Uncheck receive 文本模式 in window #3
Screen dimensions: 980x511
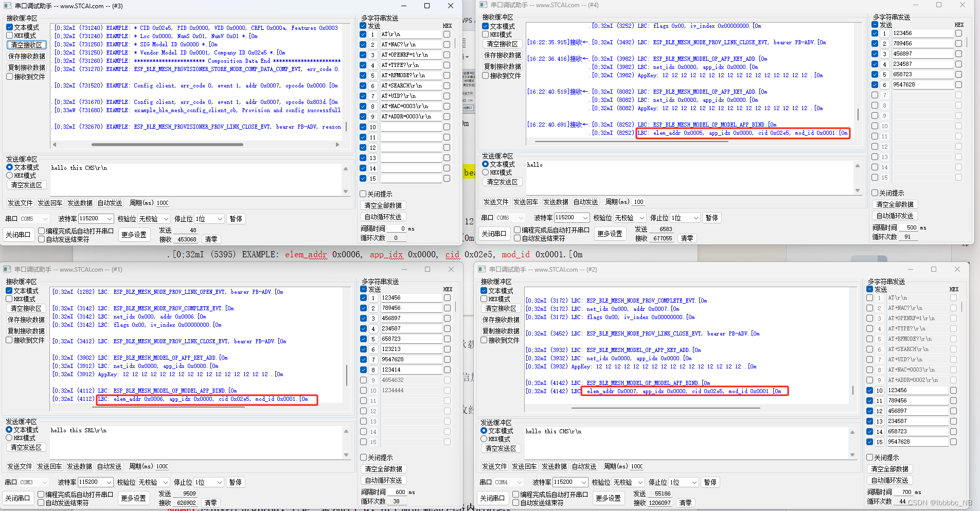click(x=9, y=27)
